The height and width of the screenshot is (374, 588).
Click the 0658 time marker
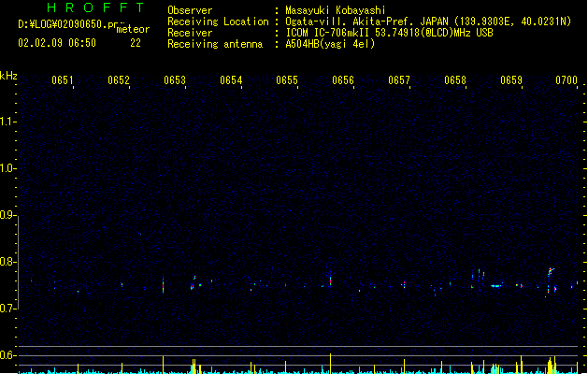(x=455, y=80)
